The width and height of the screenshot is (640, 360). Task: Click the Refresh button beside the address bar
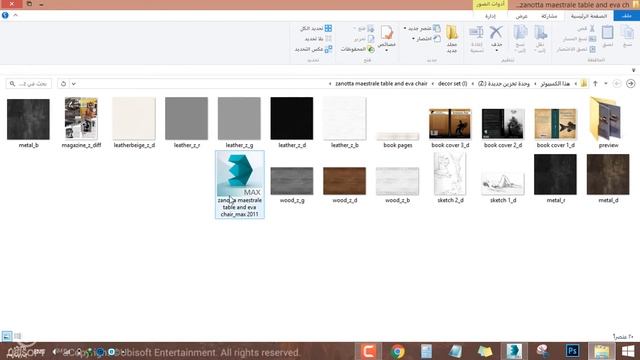tap(63, 84)
